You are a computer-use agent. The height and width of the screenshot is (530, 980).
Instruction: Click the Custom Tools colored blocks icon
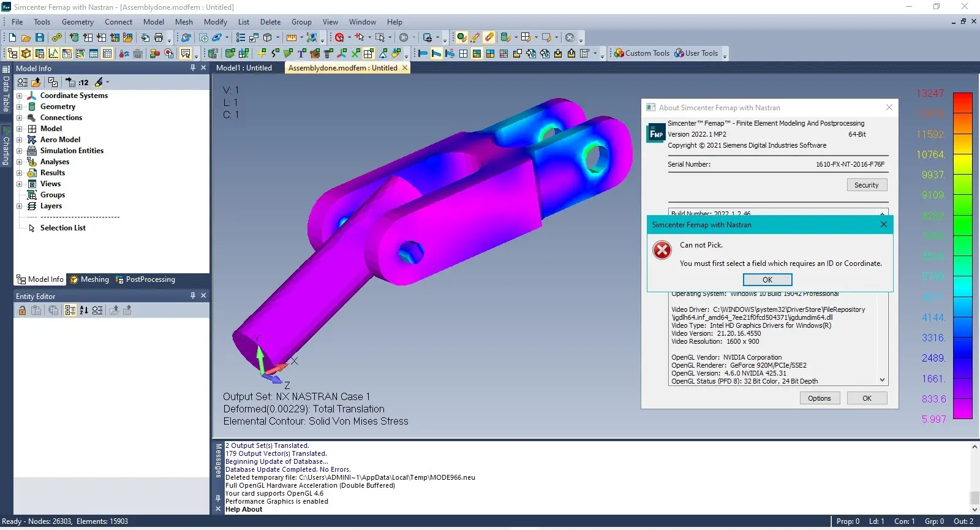[619, 53]
